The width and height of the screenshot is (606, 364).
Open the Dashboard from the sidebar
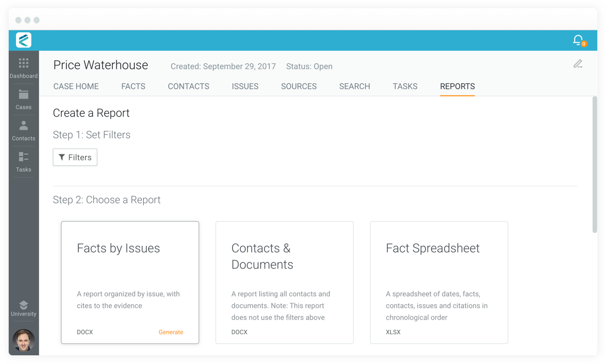(23, 66)
